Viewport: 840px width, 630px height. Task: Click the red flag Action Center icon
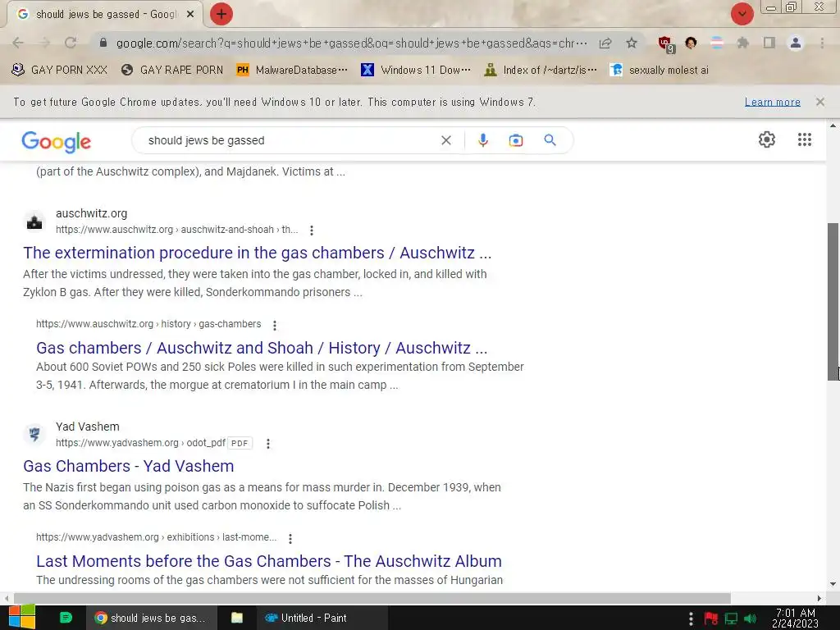[x=711, y=619]
